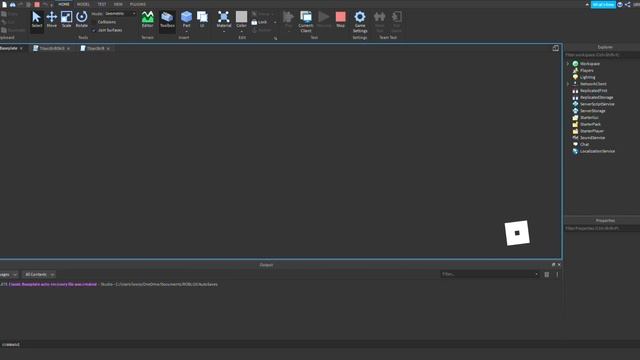Select Lighting in Explorer
The width and height of the screenshot is (640, 360).
[x=587, y=77]
